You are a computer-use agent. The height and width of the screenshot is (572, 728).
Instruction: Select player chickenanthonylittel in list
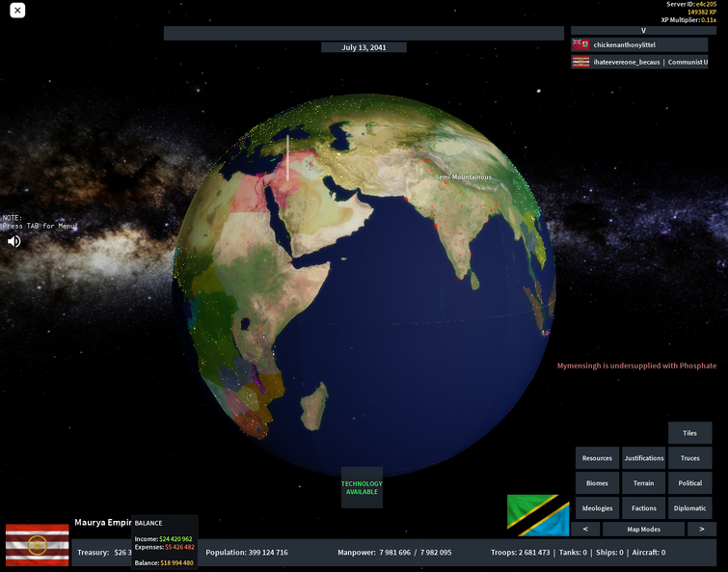639,44
